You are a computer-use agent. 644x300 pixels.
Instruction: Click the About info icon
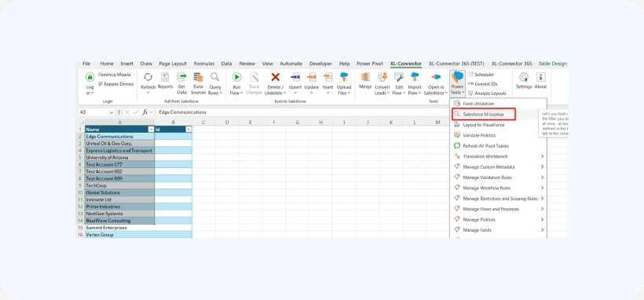[540, 77]
